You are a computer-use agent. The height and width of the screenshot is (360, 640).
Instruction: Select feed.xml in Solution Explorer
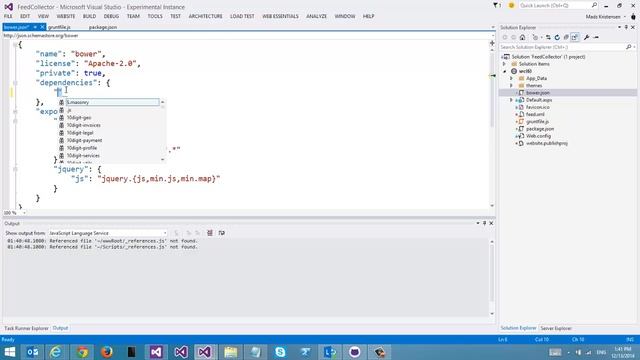(x=535, y=114)
